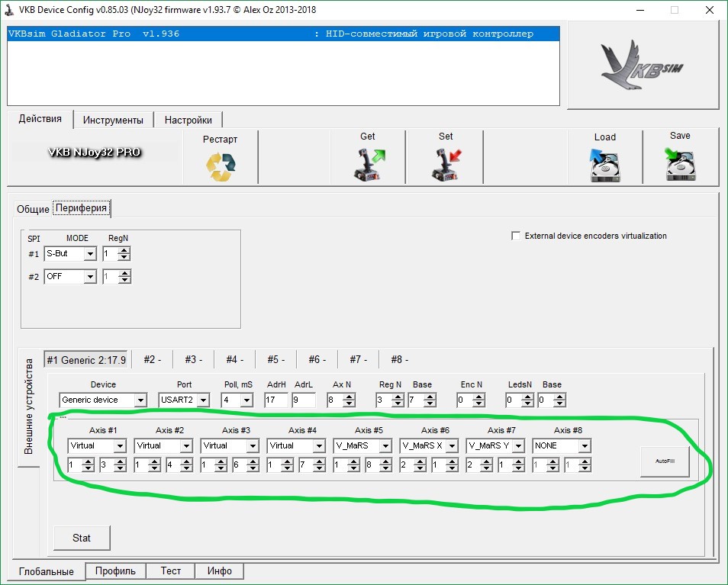
Task: Open the SPI #2 mode dropdown
Action: (90, 277)
